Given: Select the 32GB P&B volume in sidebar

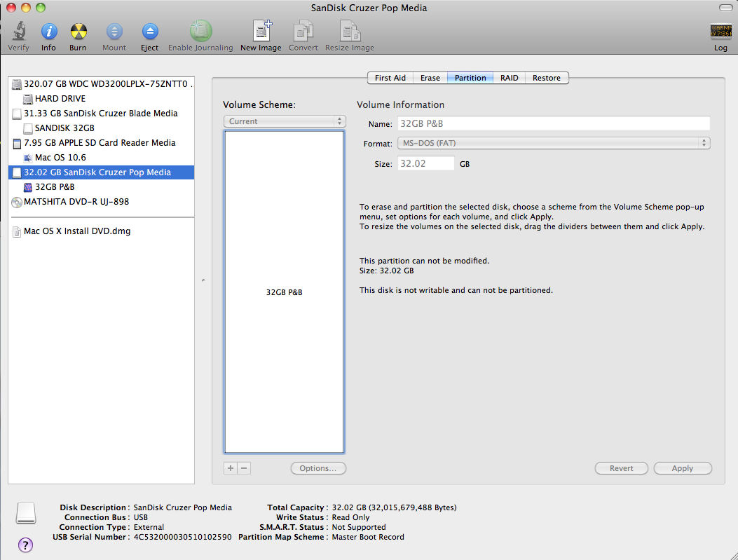Looking at the screenshot, I should (101, 187).
